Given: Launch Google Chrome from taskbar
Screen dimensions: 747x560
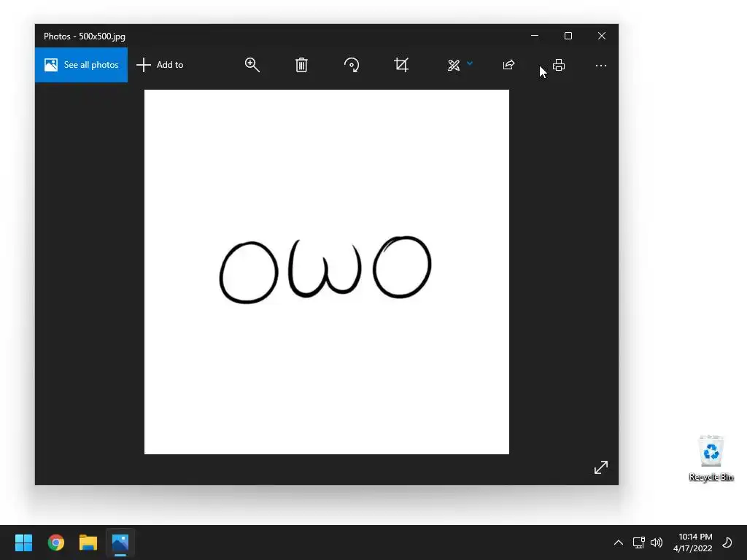Looking at the screenshot, I should 55,542.
